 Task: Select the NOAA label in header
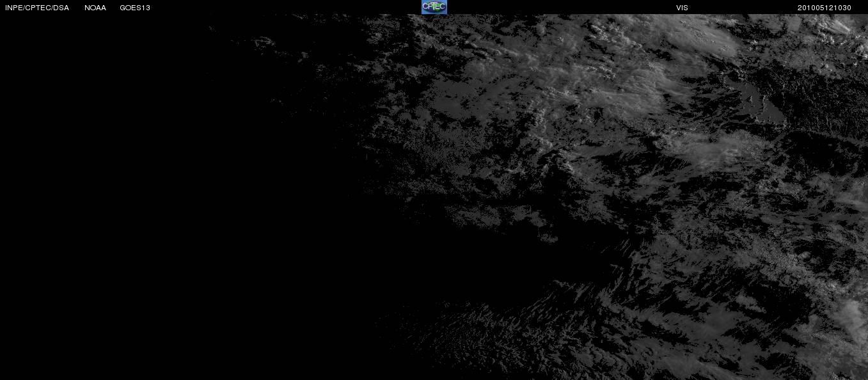click(95, 8)
